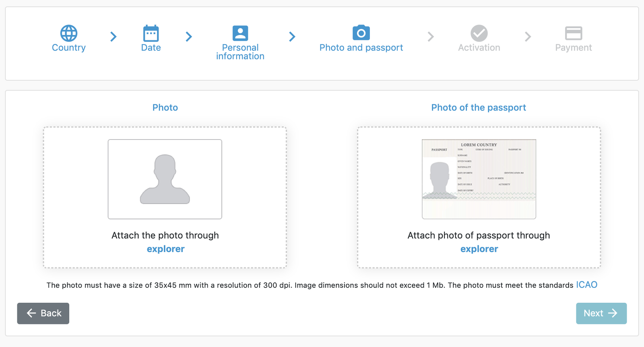
Task: Open explorer link to attach photo
Action: click(x=165, y=249)
